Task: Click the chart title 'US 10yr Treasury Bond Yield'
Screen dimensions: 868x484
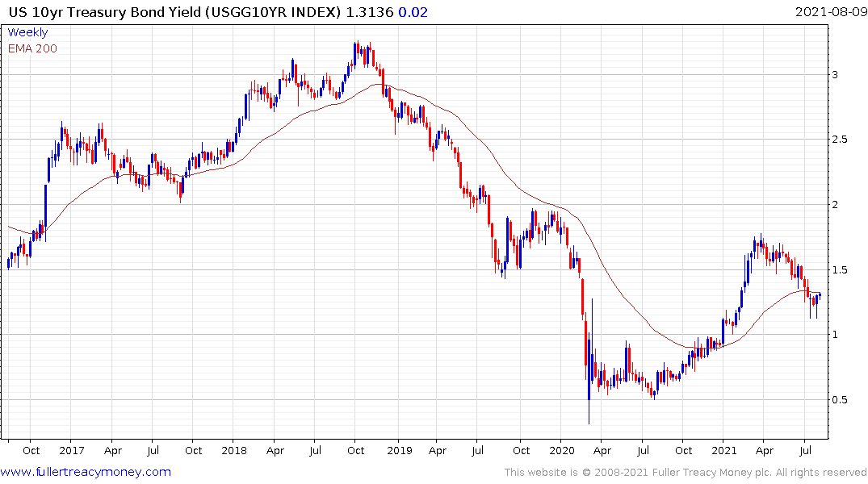Action: click(105, 12)
